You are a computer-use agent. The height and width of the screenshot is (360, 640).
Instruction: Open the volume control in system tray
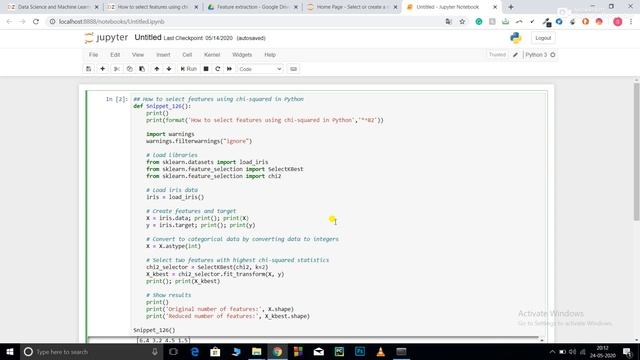coord(573,352)
